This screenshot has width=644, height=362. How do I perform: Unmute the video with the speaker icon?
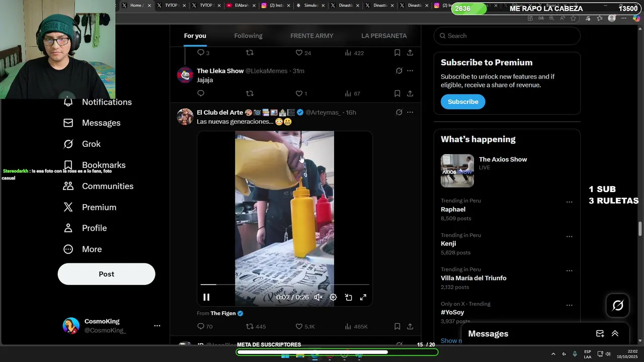coord(318,297)
